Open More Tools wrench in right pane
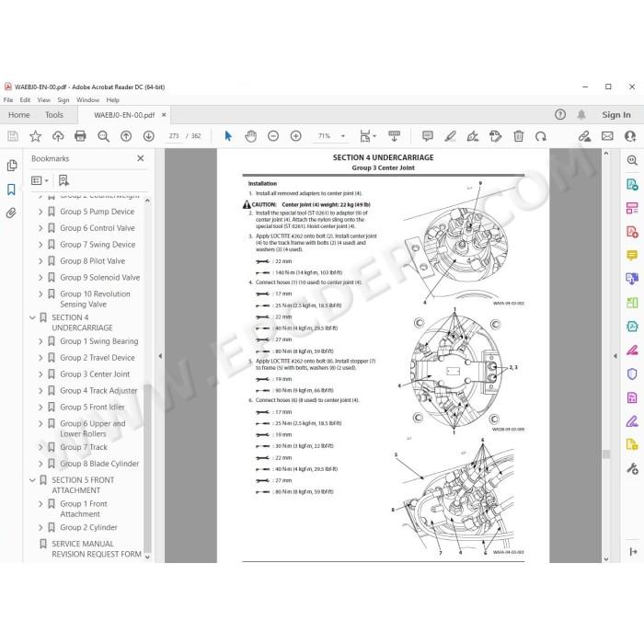The height and width of the screenshot is (644, 644). tap(632, 468)
